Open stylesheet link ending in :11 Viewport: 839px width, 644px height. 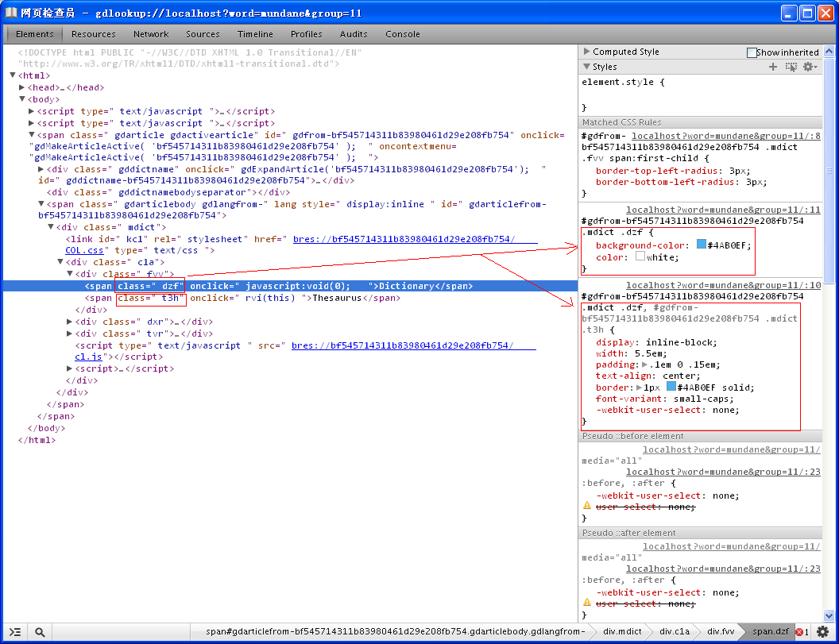(723, 210)
